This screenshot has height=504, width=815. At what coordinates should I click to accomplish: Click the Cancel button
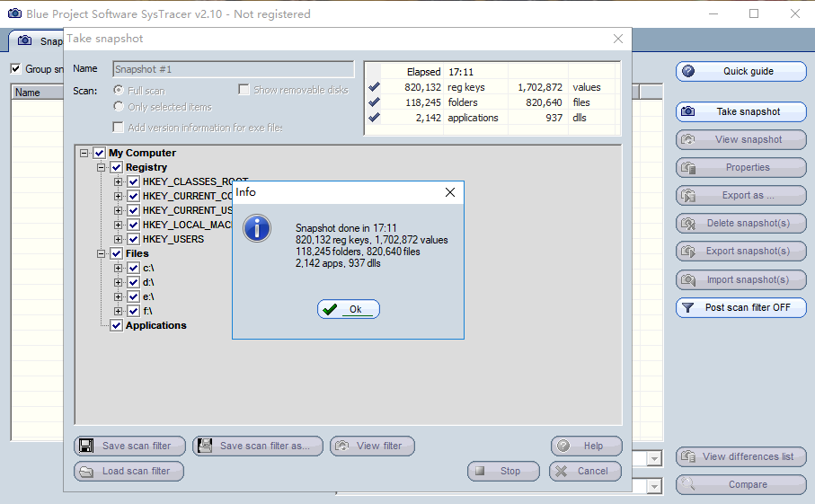coord(585,471)
